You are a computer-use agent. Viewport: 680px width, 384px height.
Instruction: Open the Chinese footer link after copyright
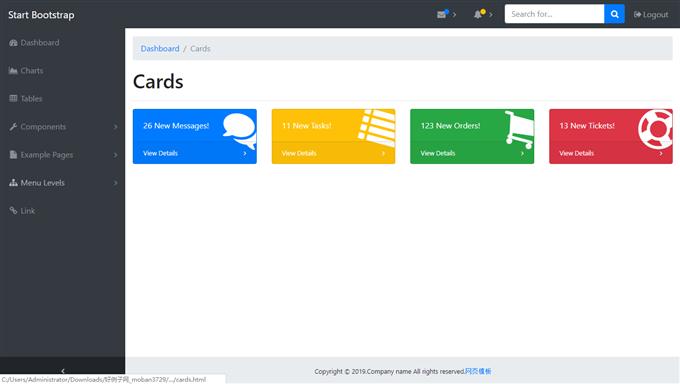pyautogui.click(x=478, y=371)
